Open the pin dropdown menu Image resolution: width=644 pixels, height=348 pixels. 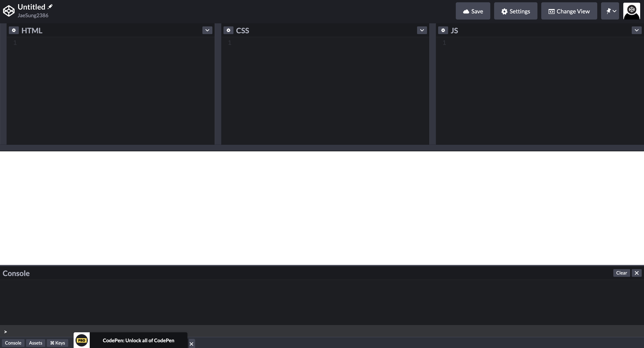click(x=610, y=11)
